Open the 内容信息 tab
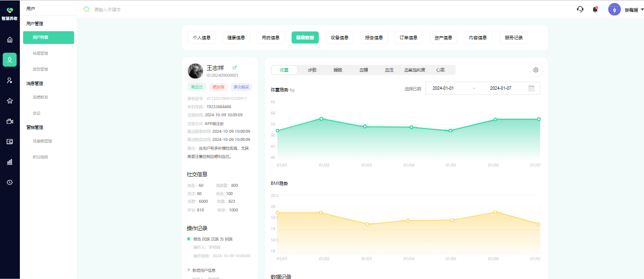Screen dimensions: 644x279 [x=478, y=38]
